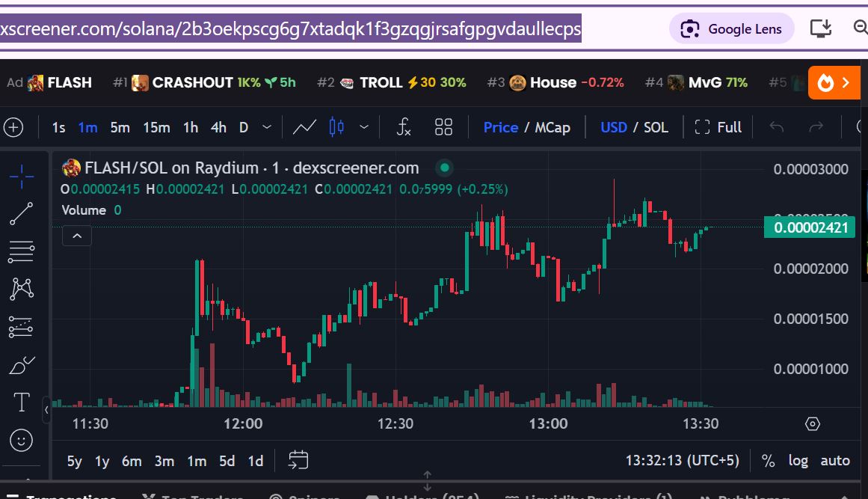Click the redo arrow icon
868x499 pixels.
[x=816, y=128]
